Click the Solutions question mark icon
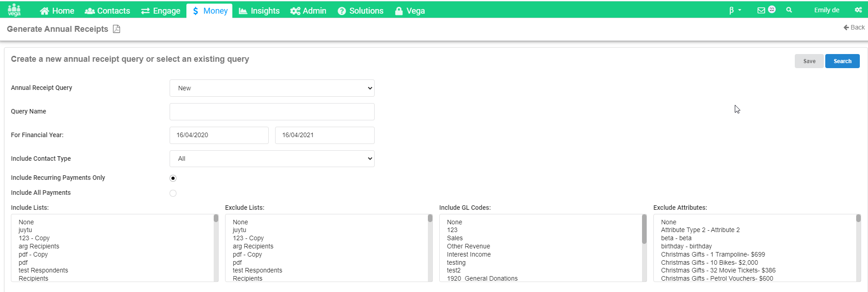 click(x=342, y=11)
